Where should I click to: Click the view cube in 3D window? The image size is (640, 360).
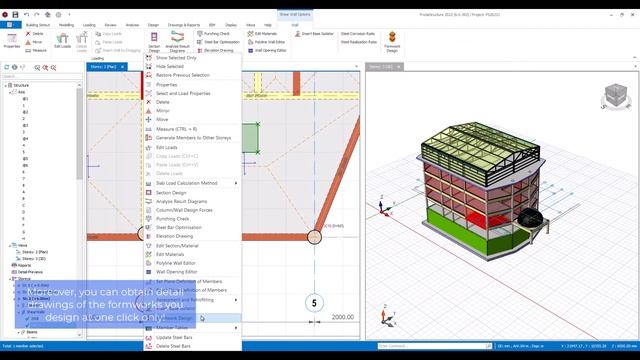coord(615,96)
